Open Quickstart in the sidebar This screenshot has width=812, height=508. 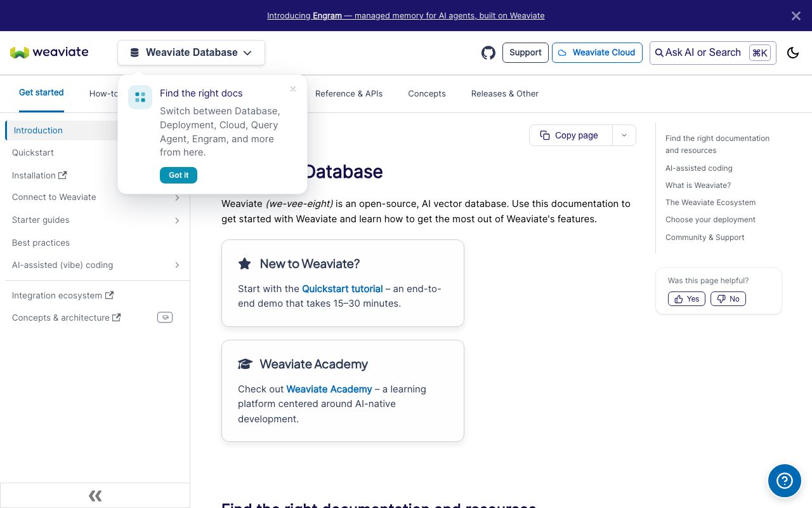33,153
